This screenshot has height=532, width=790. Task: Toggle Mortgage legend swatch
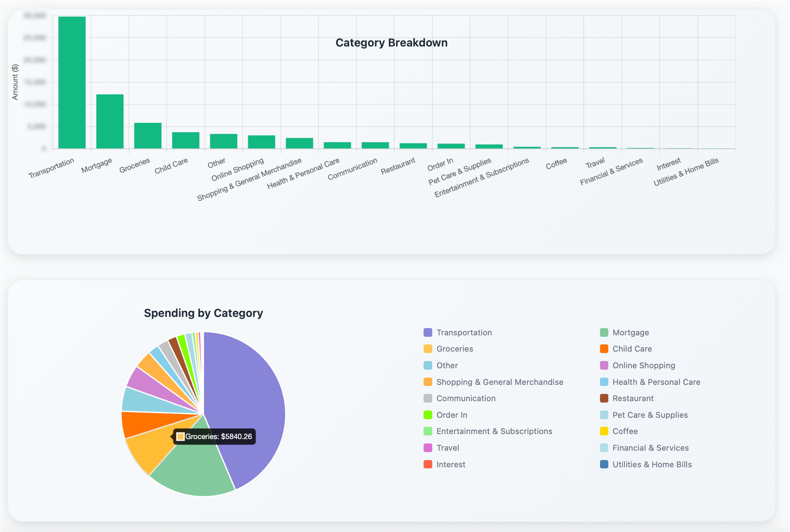click(x=604, y=332)
